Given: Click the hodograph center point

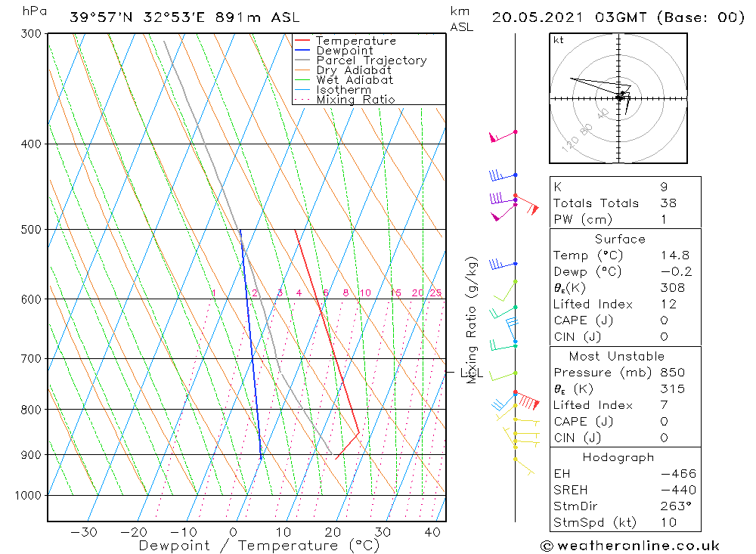Looking at the screenshot, I should (x=618, y=98).
